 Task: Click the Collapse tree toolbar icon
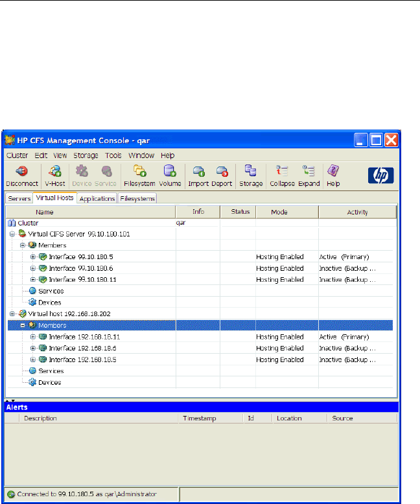pyautogui.click(x=282, y=170)
